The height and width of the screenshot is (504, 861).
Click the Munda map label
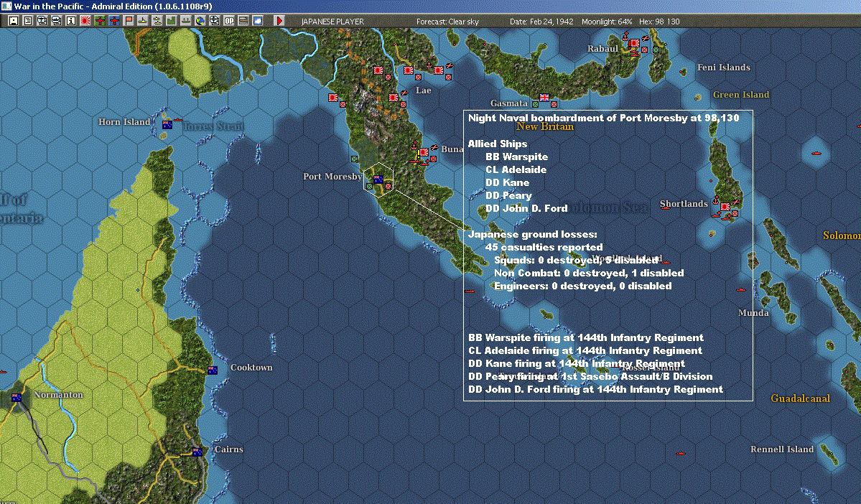(x=753, y=312)
